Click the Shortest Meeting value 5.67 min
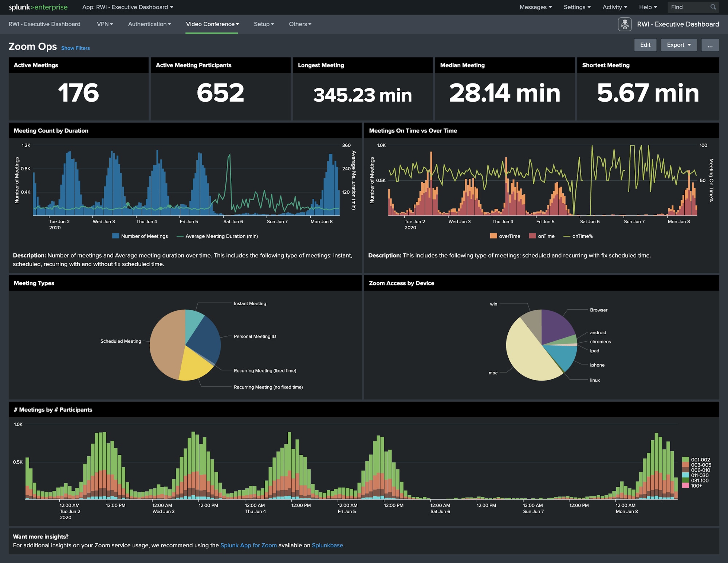 tap(648, 92)
